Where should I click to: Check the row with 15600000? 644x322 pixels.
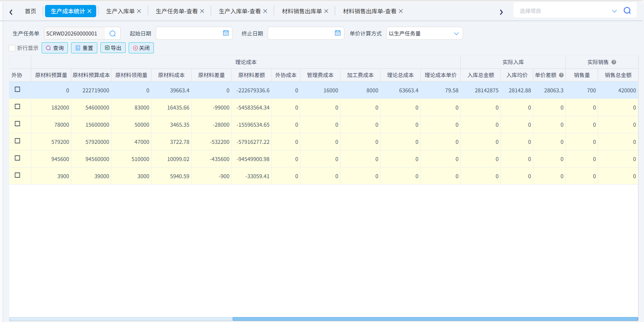[17, 124]
